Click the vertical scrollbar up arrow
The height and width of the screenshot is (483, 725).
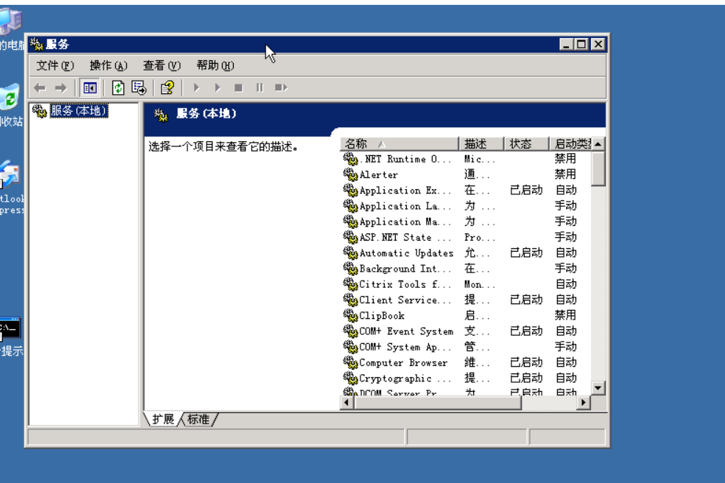598,144
